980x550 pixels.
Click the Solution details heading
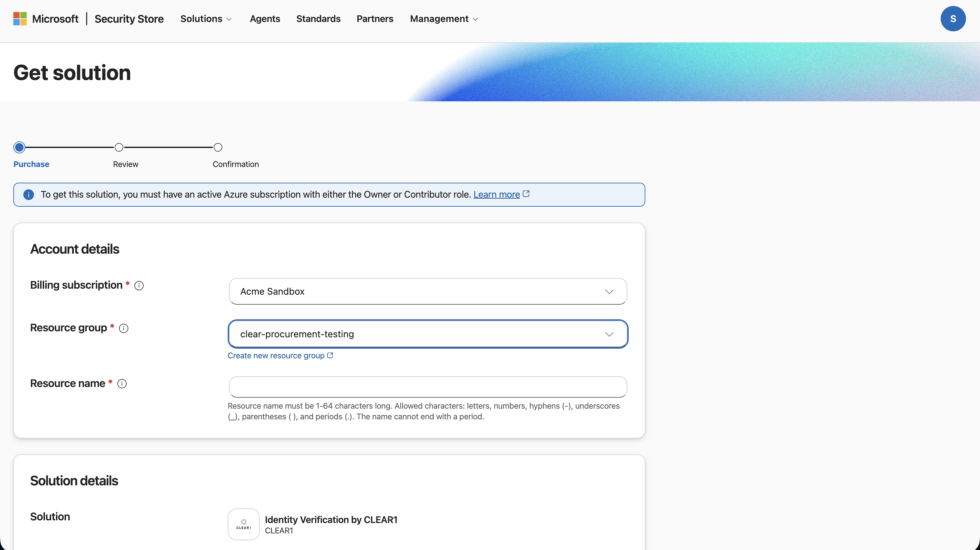[x=74, y=481]
